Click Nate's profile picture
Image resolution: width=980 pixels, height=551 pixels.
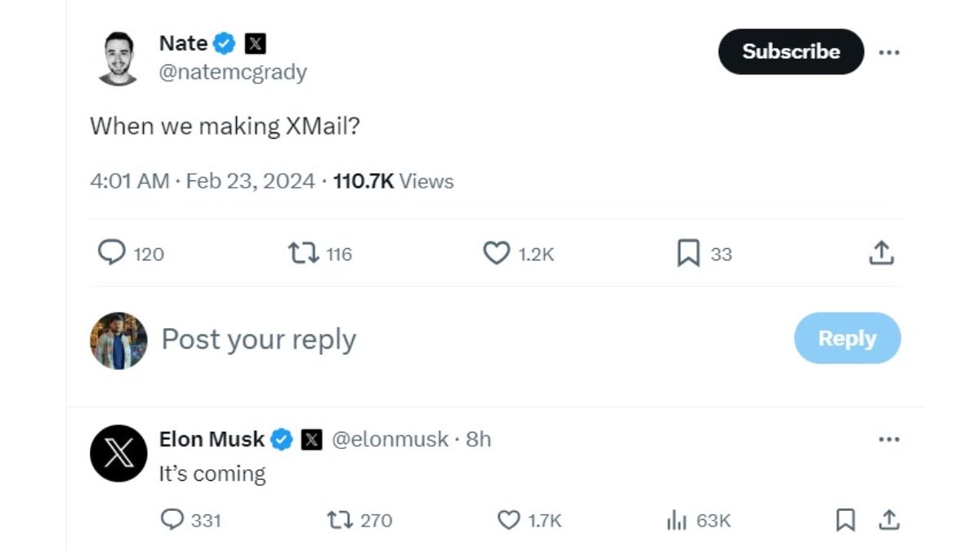pos(118,57)
